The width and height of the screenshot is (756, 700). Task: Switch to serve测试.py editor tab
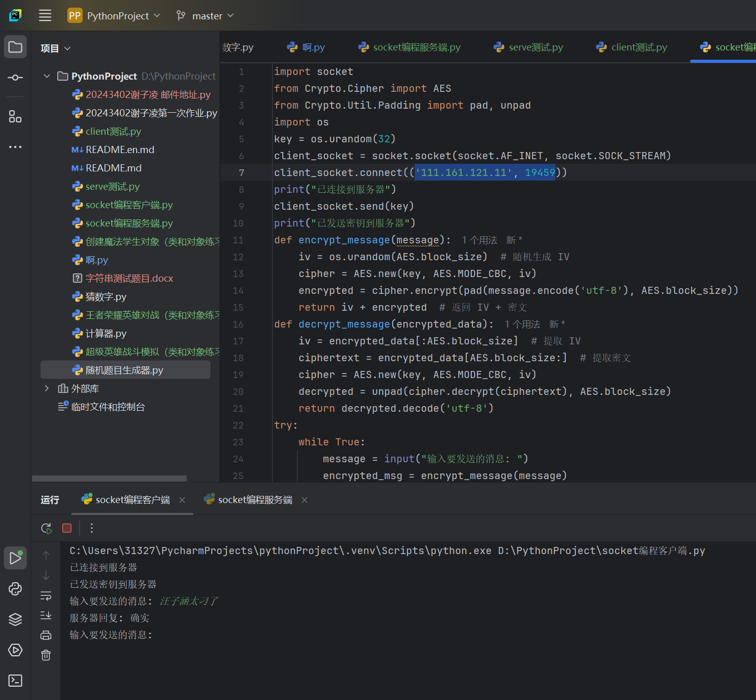[528, 47]
